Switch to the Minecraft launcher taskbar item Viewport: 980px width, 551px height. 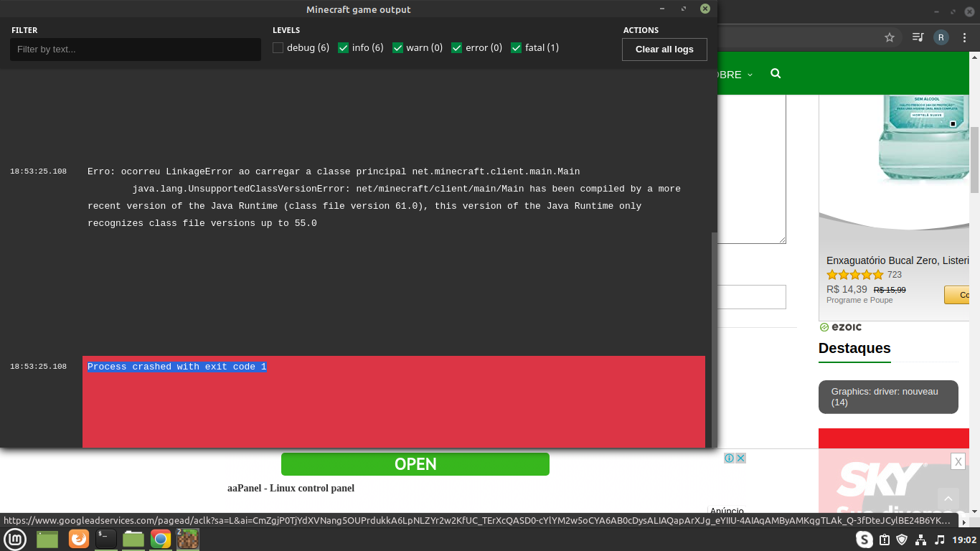(188, 540)
